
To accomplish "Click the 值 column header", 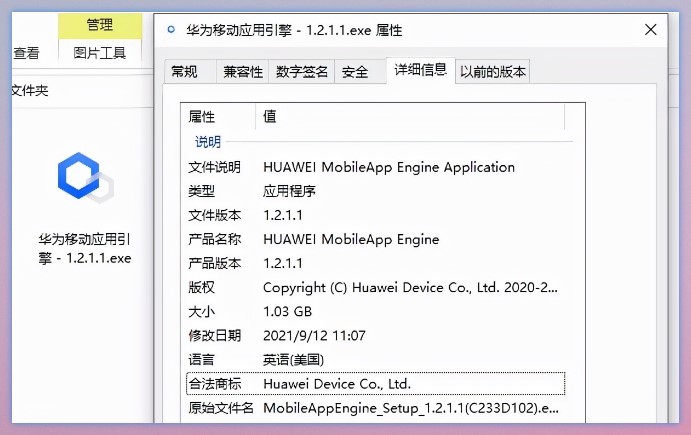I will tap(410, 116).
